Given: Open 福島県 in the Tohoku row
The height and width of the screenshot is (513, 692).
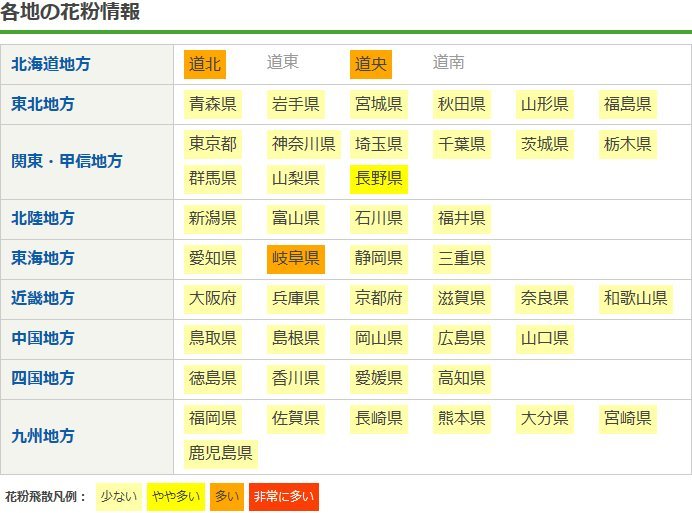Looking at the screenshot, I should tap(628, 104).
